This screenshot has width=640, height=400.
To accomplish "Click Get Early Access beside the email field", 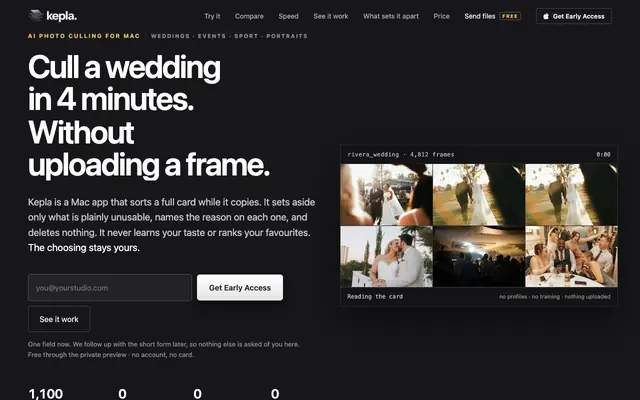I will tap(240, 288).
